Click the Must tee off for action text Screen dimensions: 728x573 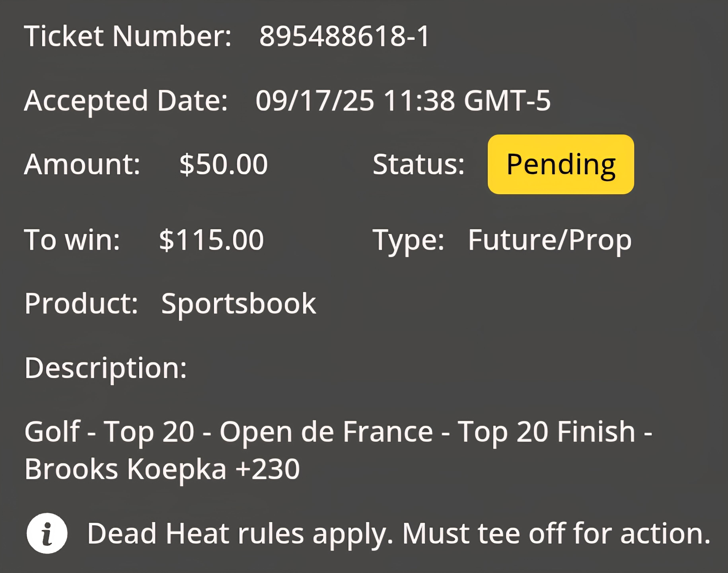pyautogui.click(x=557, y=533)
